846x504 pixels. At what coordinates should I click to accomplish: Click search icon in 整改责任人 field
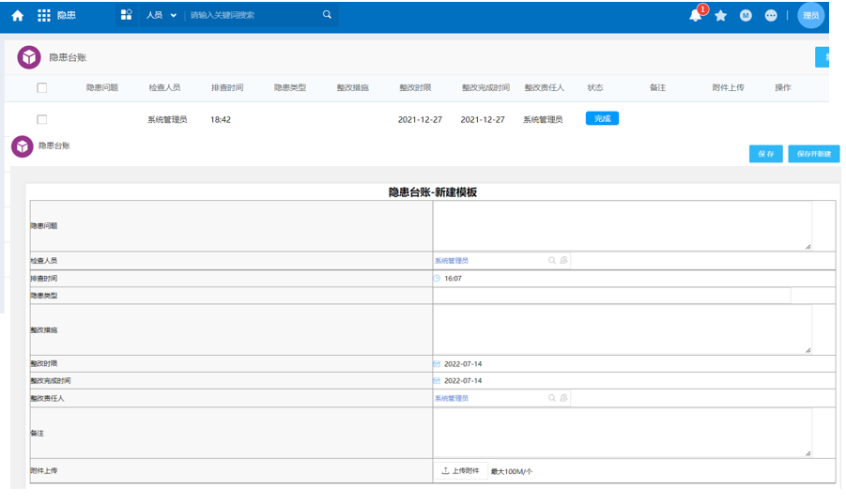552,398
